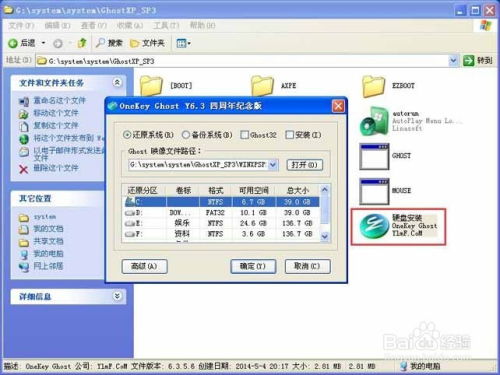
Task: Select the GHOST program icon
Action: (x=374, y=156)
